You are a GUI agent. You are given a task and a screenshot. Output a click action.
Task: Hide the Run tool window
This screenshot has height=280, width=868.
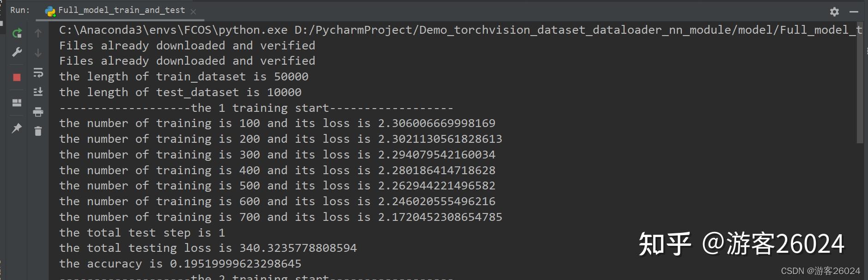[x=854, y=12]
